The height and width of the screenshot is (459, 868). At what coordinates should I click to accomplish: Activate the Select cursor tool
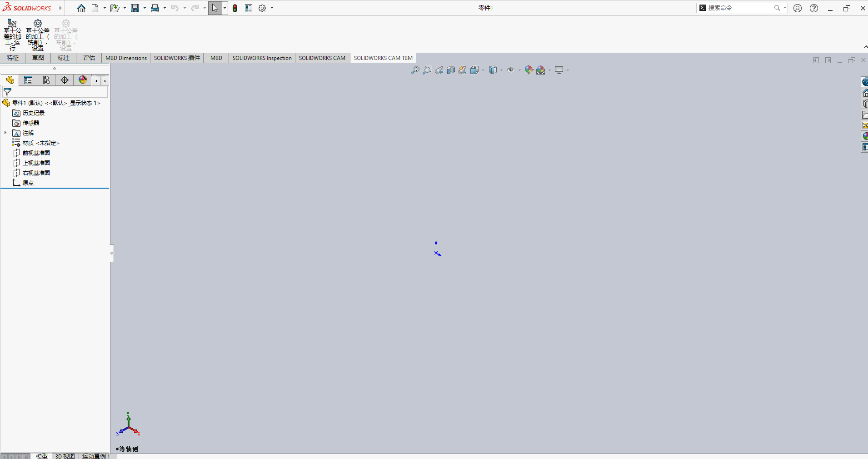click(215, 8)
